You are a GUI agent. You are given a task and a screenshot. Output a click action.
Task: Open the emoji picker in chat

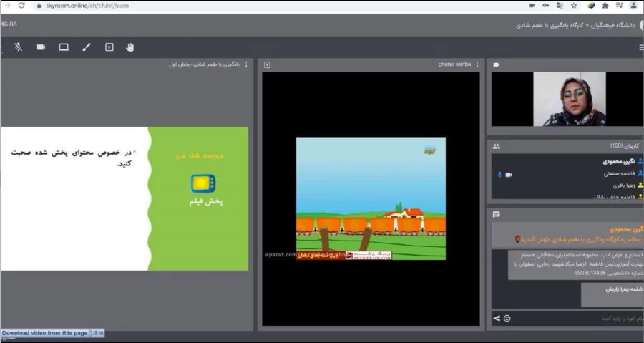(x=507, y=317)
